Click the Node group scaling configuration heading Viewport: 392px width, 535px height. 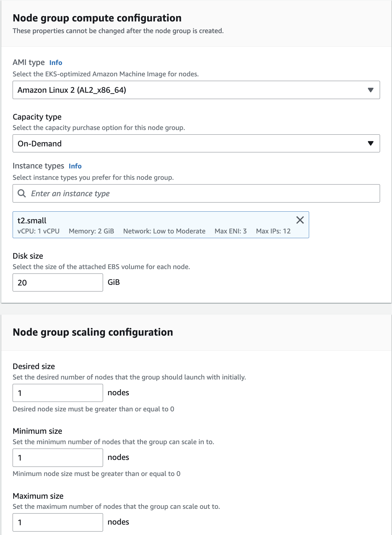[93, 332]
